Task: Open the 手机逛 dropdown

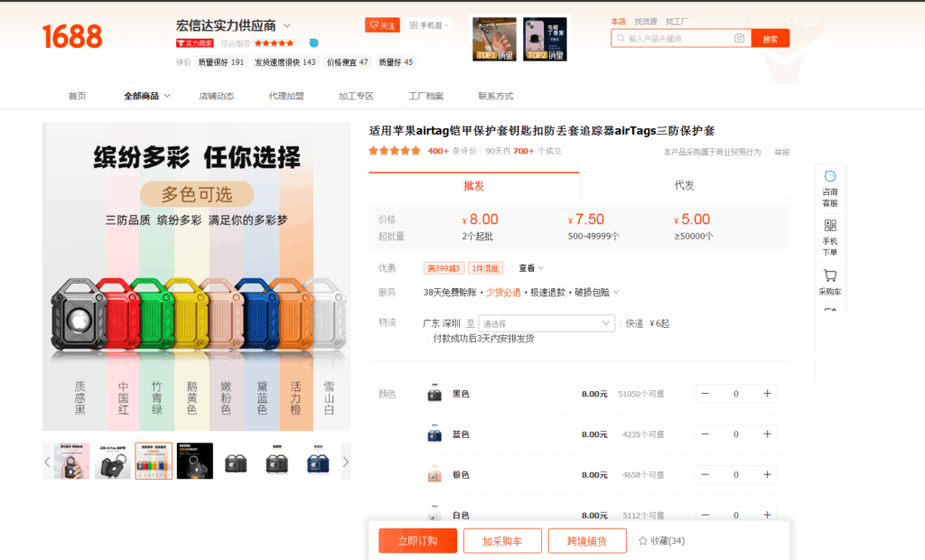Action: click(429, 25)
